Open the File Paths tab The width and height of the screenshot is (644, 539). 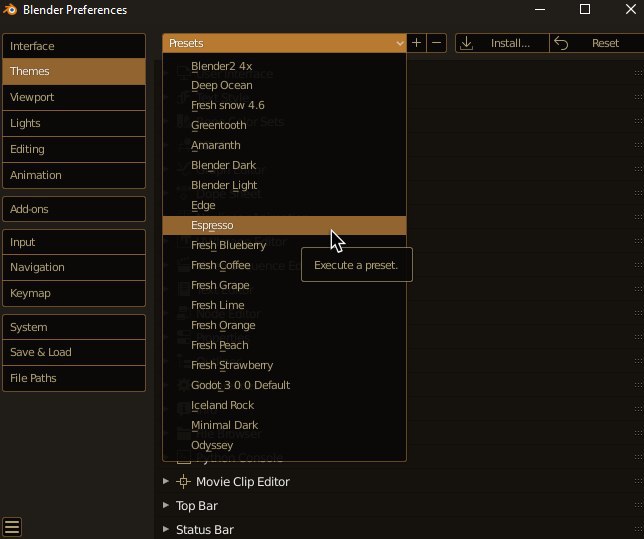[74, 378]
